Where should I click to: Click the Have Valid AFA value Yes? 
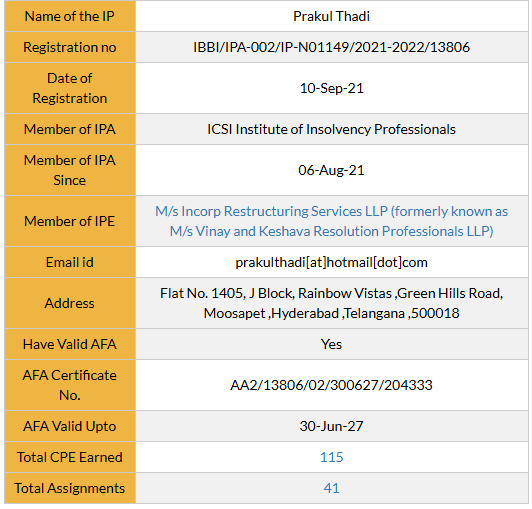331,344
